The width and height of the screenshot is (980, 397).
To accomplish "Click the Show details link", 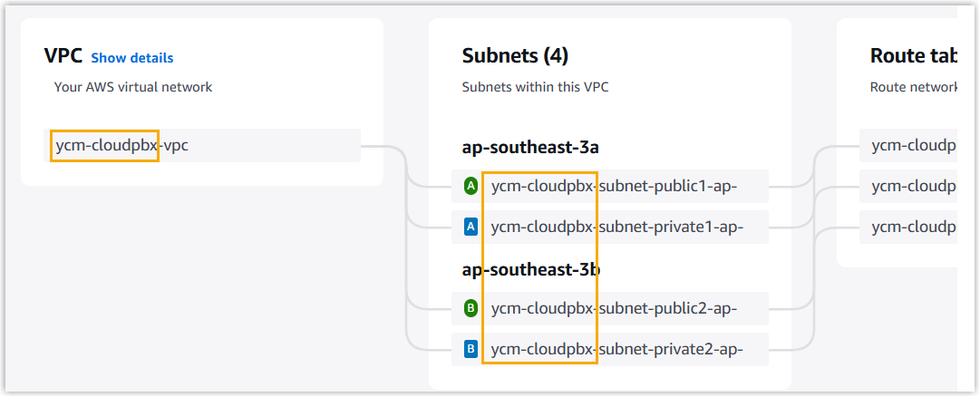I will click(x=131, y=58).
